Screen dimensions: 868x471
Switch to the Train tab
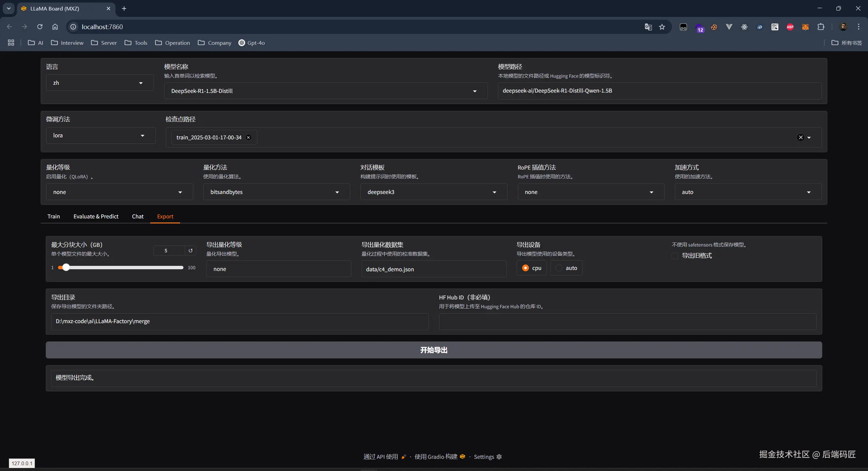pos(54,216)
